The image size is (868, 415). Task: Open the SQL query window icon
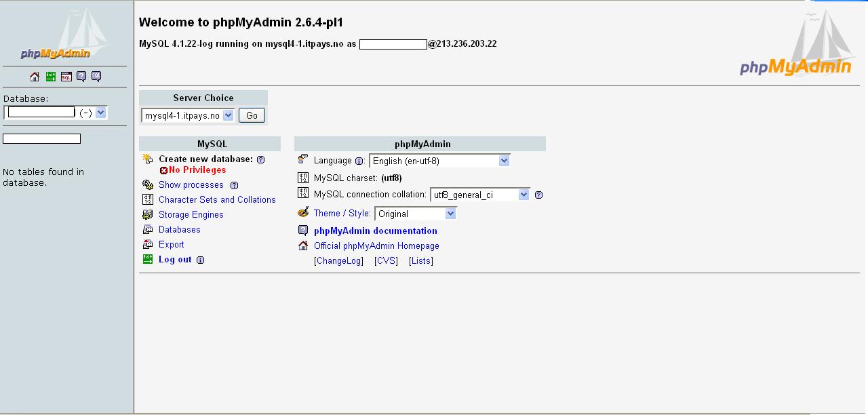[x=66, y=77]
